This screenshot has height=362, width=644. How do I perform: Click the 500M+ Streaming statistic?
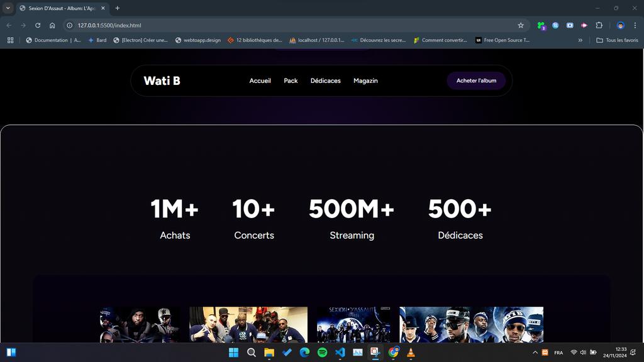pyautogui.click(x=352, y=219)
